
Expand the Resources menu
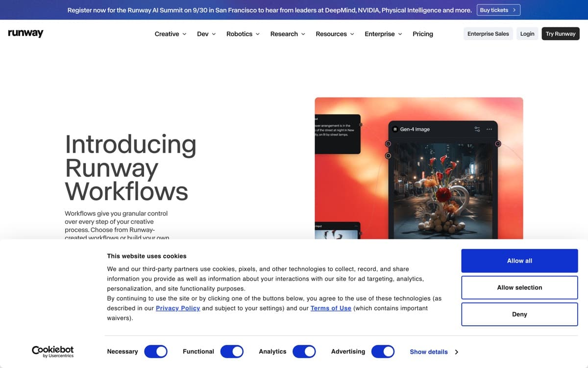tap(335, 34)
